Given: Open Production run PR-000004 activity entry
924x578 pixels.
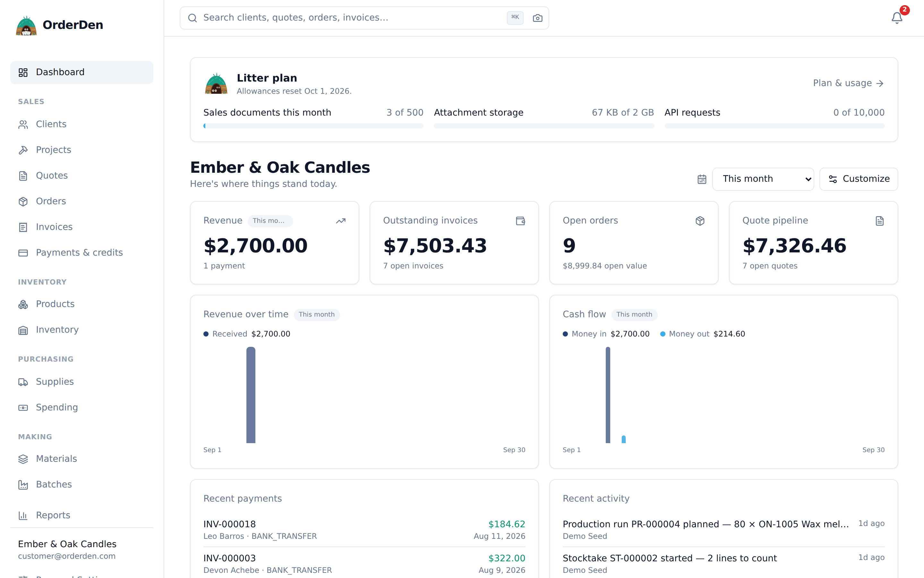Looking at the screenshot, I should pos(723,530).
